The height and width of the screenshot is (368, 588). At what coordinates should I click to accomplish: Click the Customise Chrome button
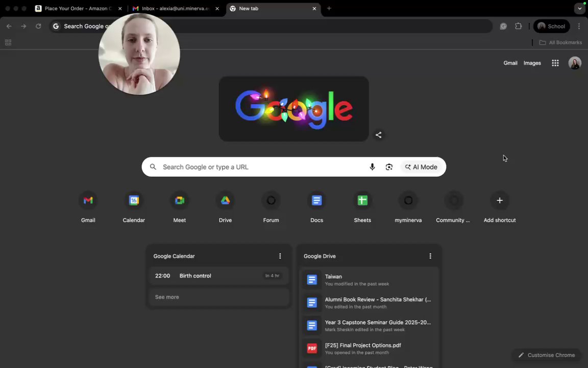click(546, 355)
